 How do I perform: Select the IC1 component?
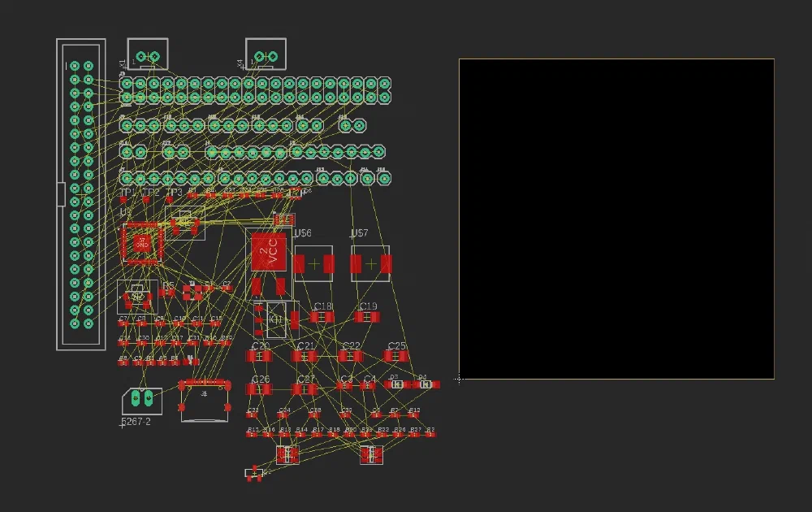click(276, 319)
